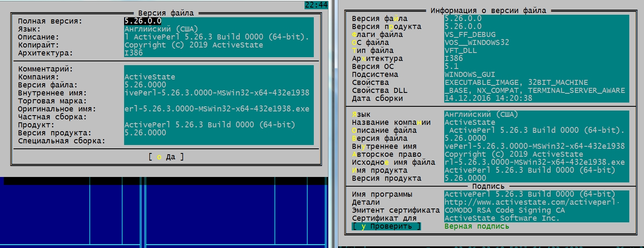Viewport: 644px width, 248px height.
Task: Select Авторское право value in right dialog
Action: (x=537, y=154)
